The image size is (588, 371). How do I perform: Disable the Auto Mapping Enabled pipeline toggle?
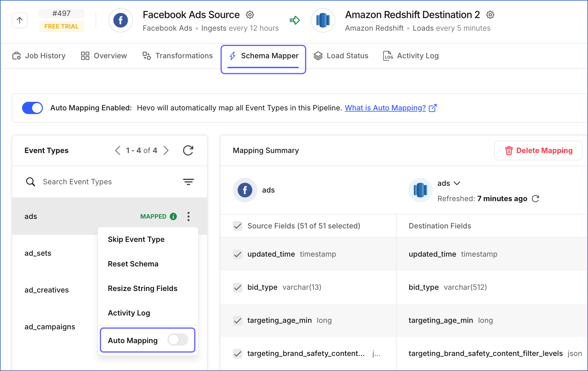click(x=32, y=108)
